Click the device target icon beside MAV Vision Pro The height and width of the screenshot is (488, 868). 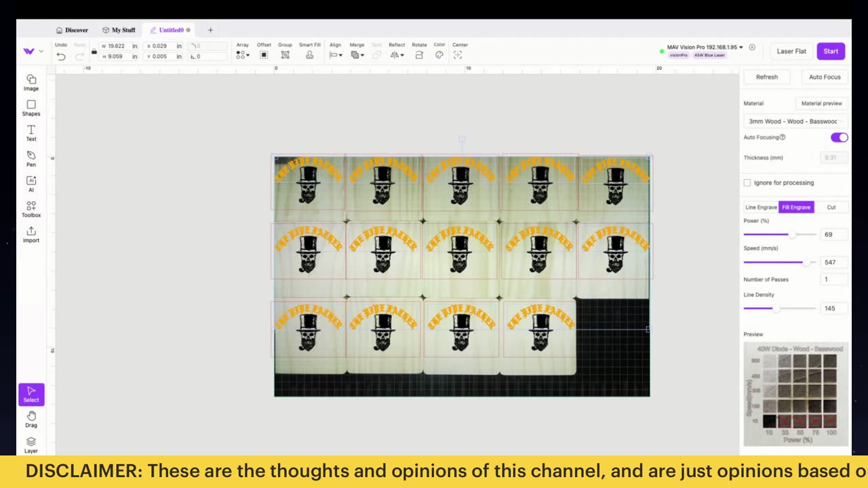pyautogui.click(x=752, y=47)
